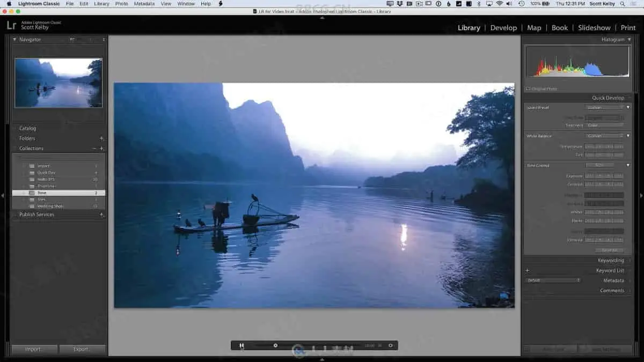
Task: Hide the right panel with edge arrow
Action: [x=641, y=196]
